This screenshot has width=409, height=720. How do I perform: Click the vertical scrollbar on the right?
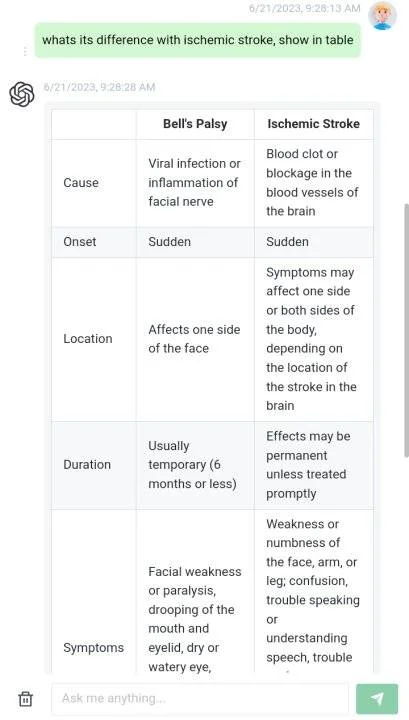[x=406, y=331]
